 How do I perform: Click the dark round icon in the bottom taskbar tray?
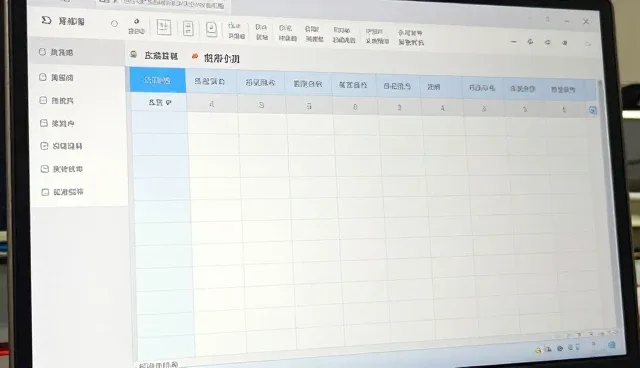point(560,348)
